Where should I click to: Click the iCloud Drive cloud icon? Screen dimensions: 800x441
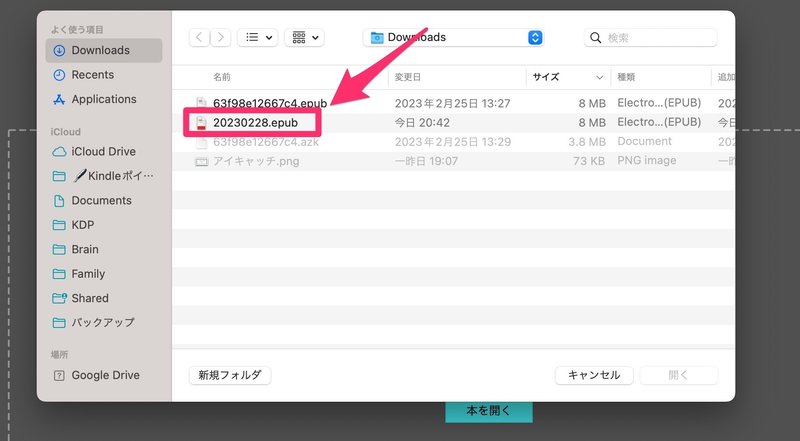pos(59,152)
